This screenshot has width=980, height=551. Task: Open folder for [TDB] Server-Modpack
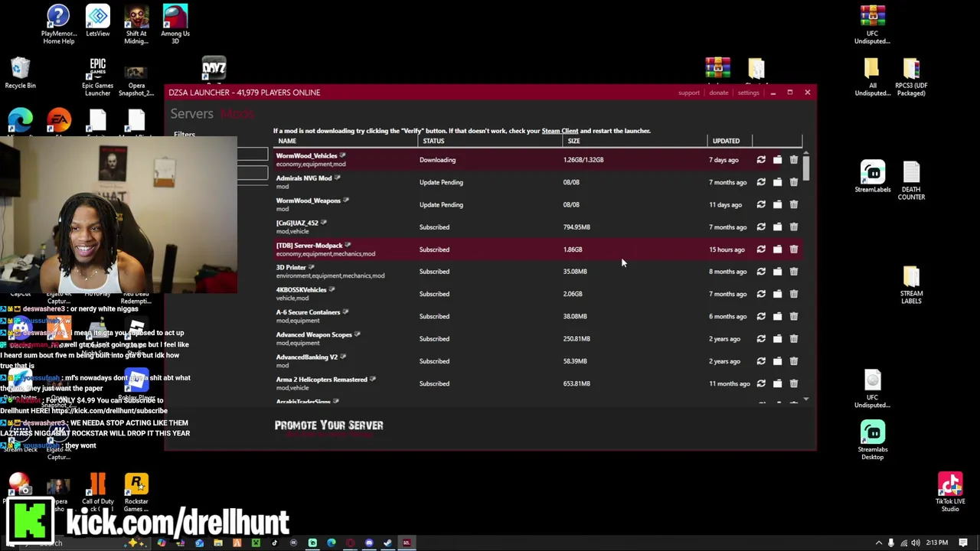pos(777,249)
